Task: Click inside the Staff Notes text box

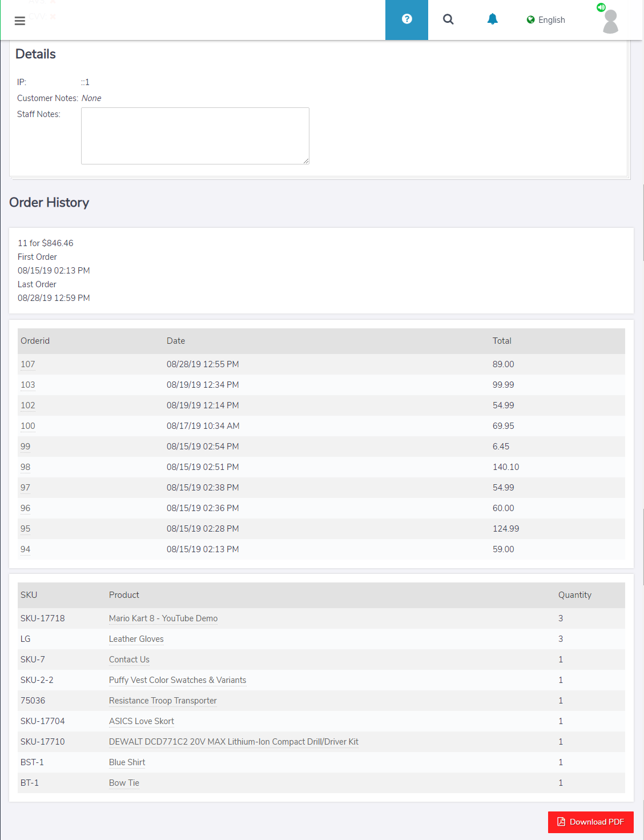Action: (x=195, y=135)
